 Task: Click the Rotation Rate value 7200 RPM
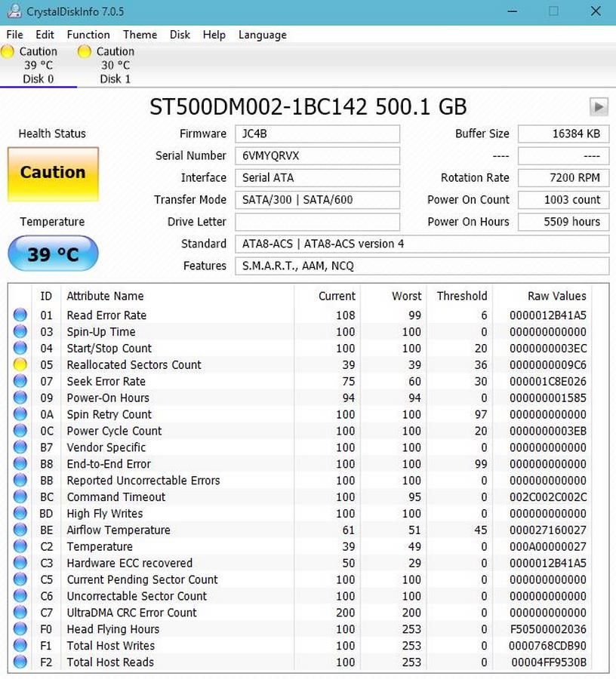[x=564, y=178]
